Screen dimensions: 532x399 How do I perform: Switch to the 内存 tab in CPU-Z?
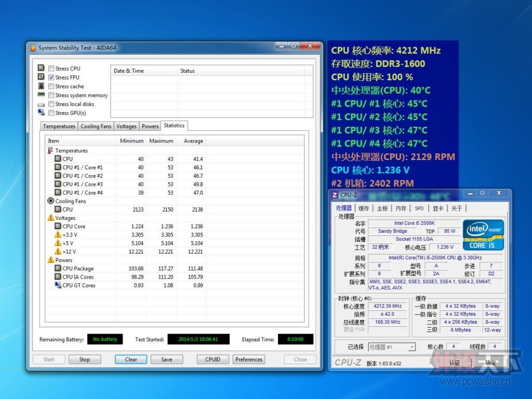pyautogui.click(x=401, y=208)
